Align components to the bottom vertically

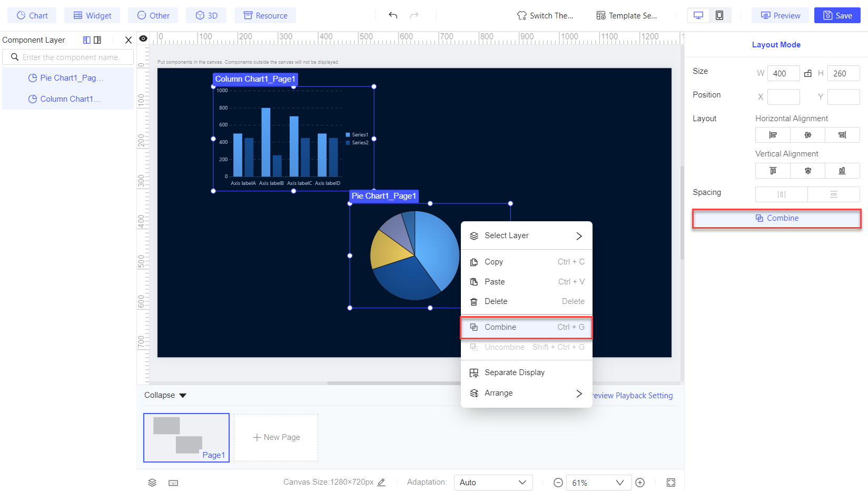click(842, 171)
